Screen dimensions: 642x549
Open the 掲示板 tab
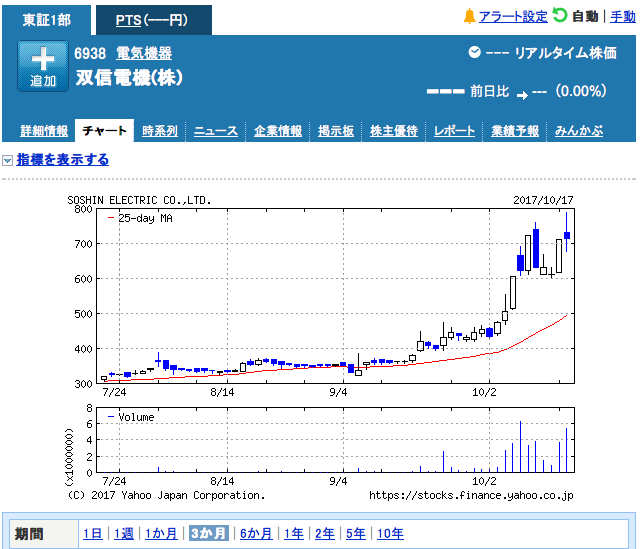tap(336, 131)
